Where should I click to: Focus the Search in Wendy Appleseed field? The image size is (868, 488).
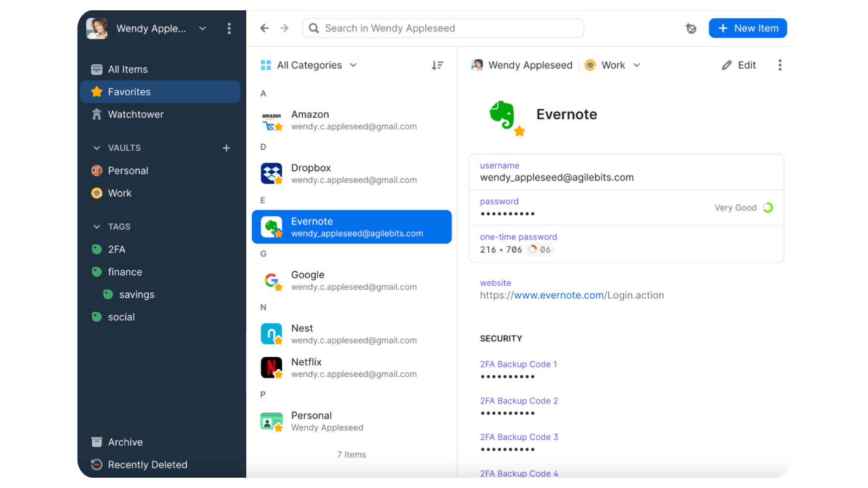pyautogui.click(x=443, y=28)
